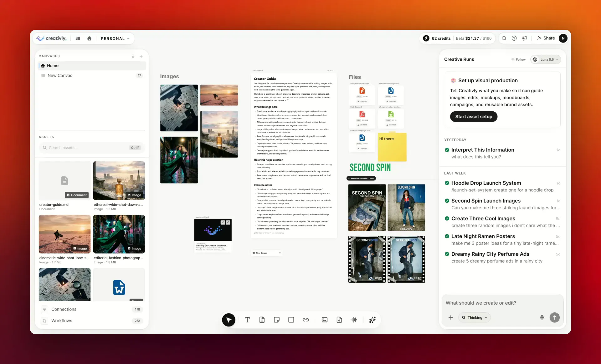Screen dimensions: 601x364
Task: Open the Interpret This Information run
Action: pyautogui.click(x=502, y=153)
